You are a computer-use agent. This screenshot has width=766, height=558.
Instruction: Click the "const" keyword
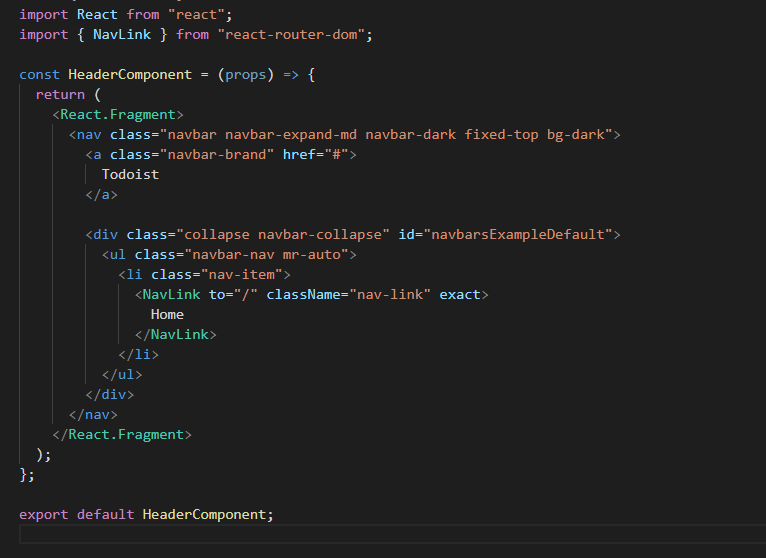40,75
